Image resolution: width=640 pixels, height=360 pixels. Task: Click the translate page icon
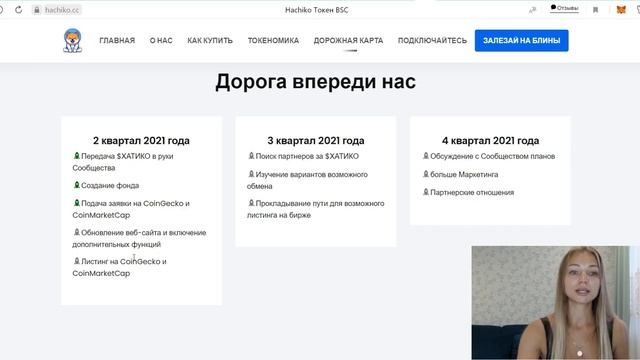(x=533, y=10)
